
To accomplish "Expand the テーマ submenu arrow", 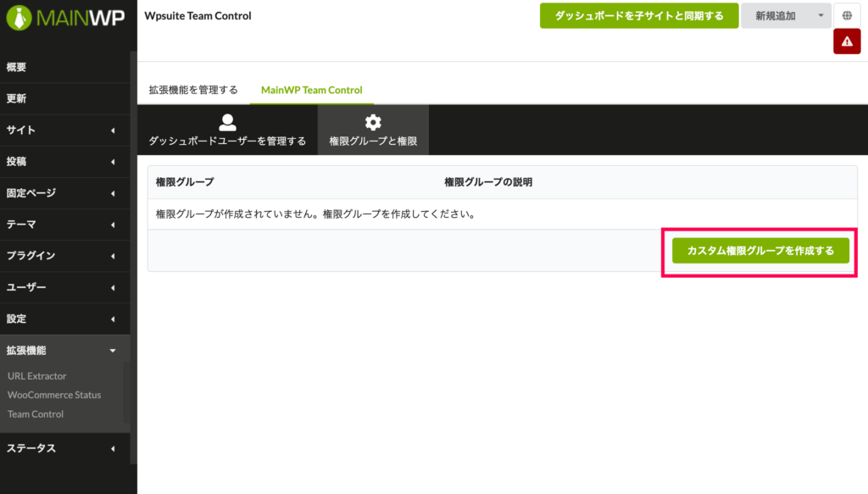I will click(x=113, y=225).
